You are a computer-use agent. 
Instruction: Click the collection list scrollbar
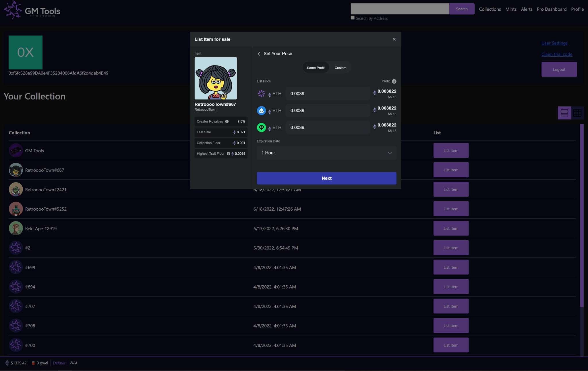[x=582, y=216]
